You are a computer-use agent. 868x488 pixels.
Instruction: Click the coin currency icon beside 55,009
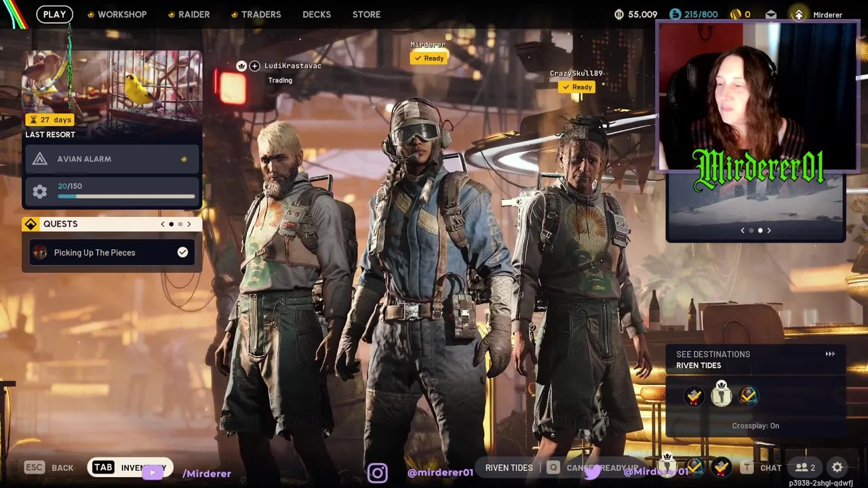pos(618,14)
